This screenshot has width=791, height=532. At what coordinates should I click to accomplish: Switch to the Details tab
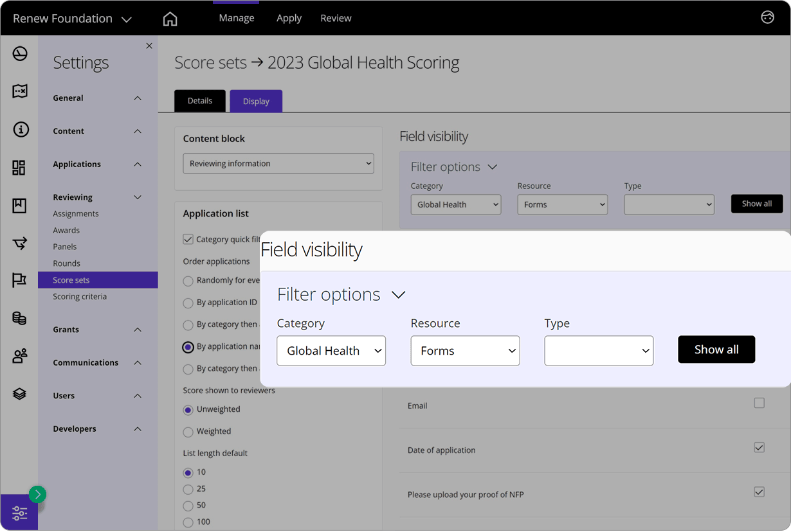(200, 101)
